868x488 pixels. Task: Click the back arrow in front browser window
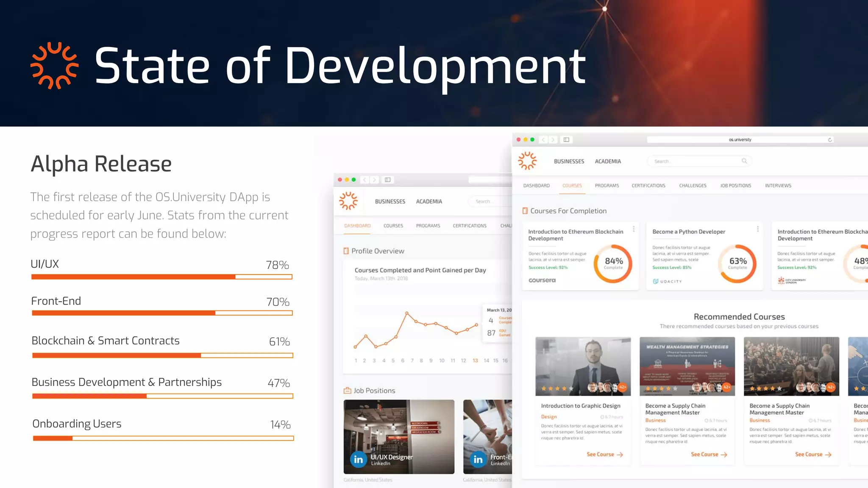tap(544, 139)
